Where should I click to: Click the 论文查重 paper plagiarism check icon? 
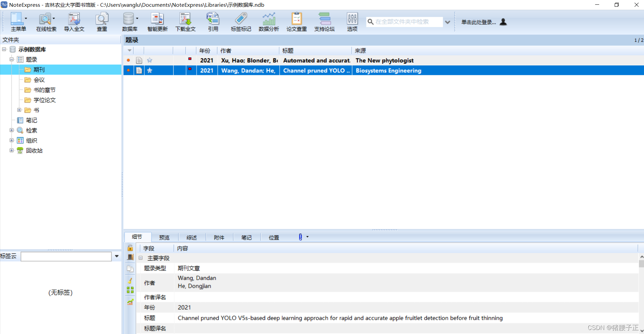pos(296,19)
